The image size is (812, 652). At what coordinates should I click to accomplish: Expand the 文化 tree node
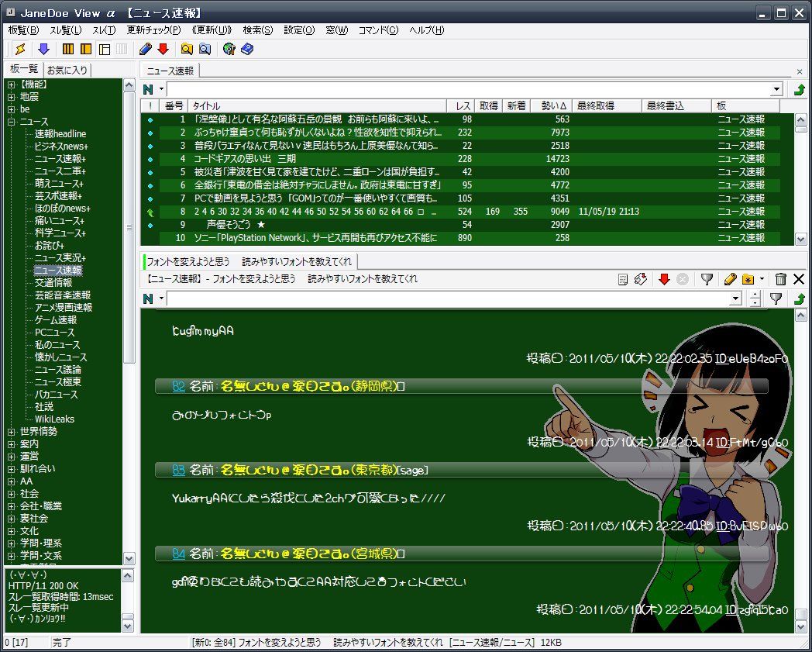pos(12,531)
